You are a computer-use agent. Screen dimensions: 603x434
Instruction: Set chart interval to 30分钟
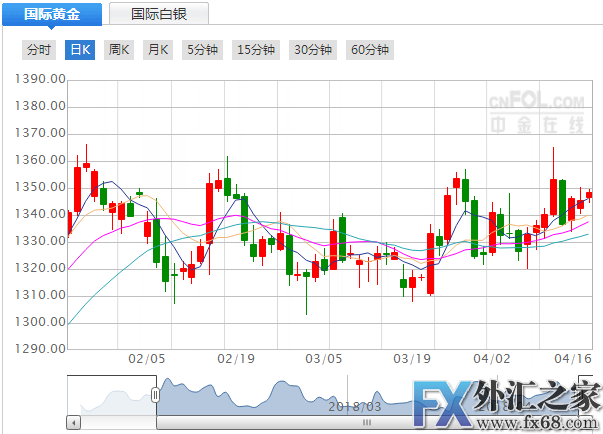[x=312, y=50]
